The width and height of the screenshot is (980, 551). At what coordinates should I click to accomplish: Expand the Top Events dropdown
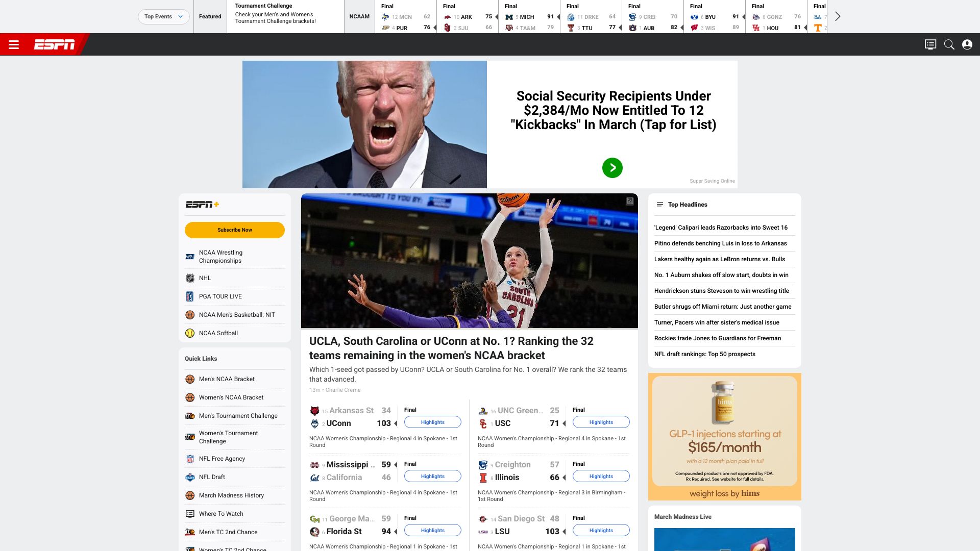163,16
